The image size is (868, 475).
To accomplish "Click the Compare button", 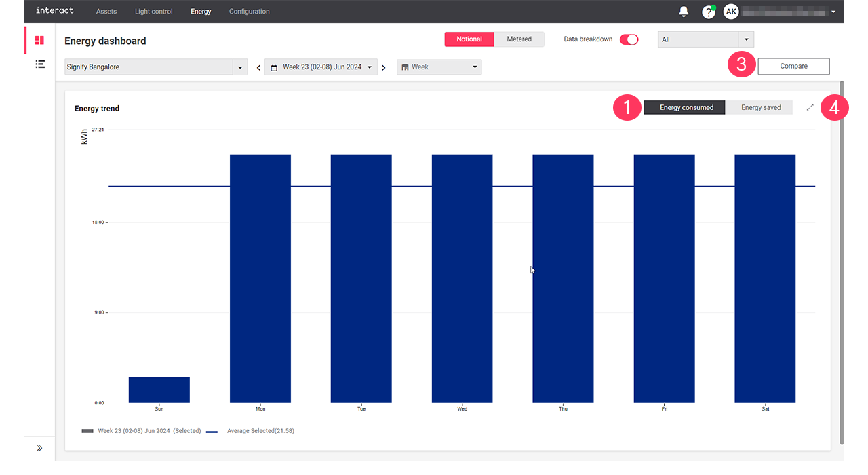I will [793, 66].
